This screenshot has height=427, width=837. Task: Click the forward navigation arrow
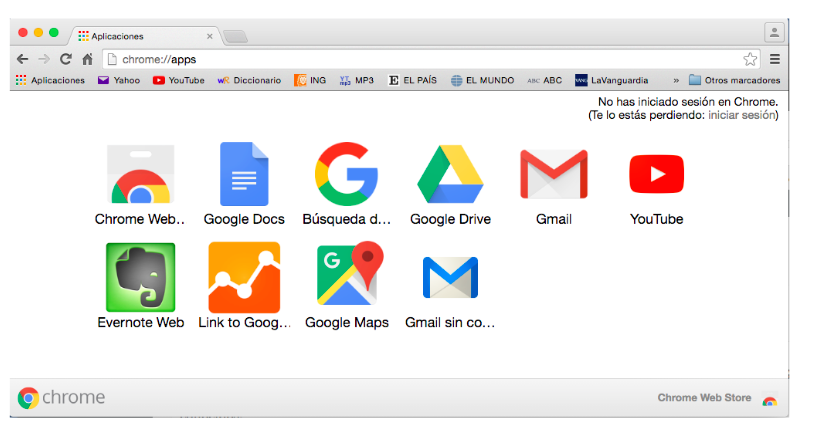pyautogui.click(x=44, y=59)
